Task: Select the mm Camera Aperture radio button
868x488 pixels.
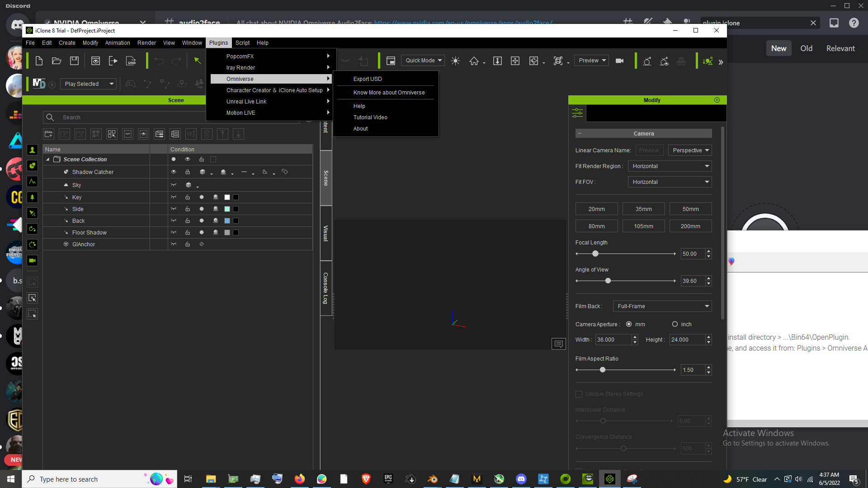Action: 629,324
